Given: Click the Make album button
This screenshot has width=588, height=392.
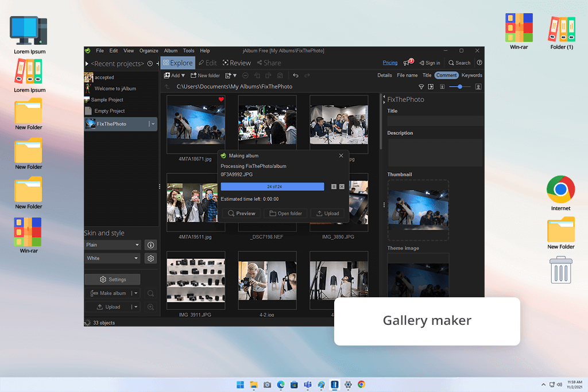Looking at the screenshot, I should tap(109, 293).
